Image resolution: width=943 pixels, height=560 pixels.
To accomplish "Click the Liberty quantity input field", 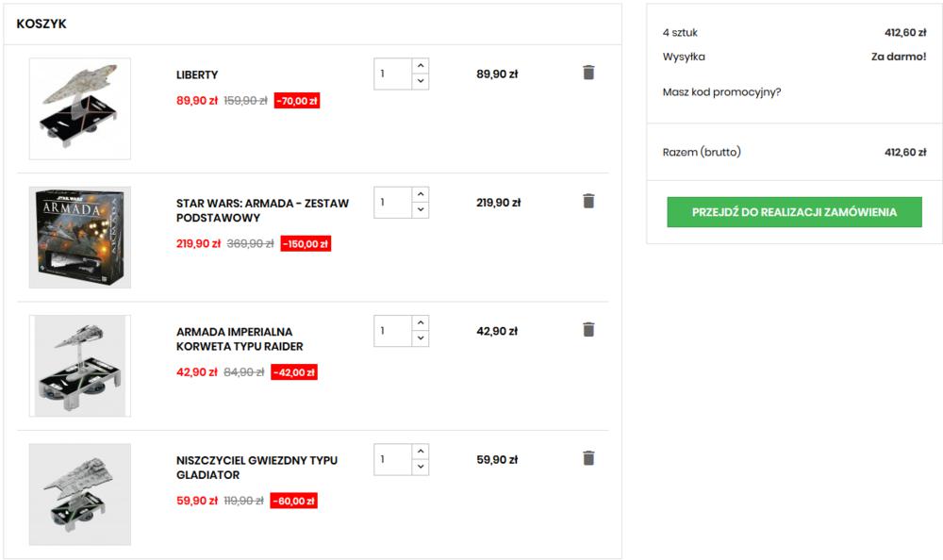I will tap(392, 74).
